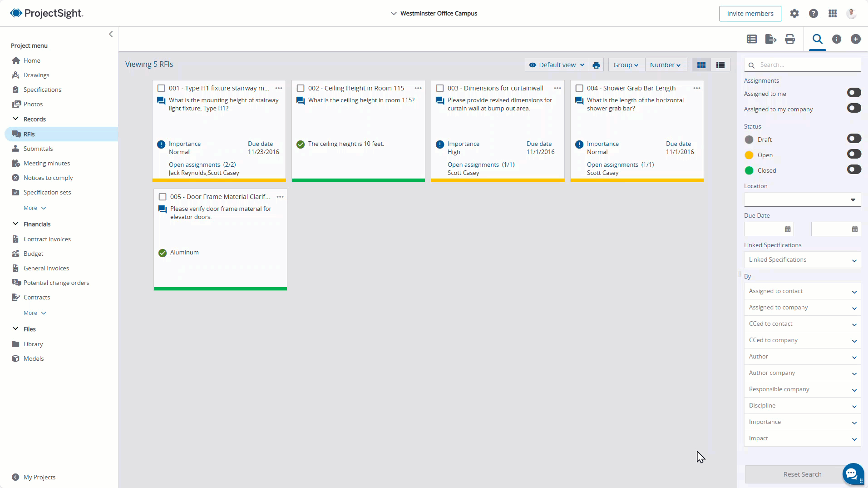
Task: Collapse the project menu sidebar
Action: click(111, 34)
